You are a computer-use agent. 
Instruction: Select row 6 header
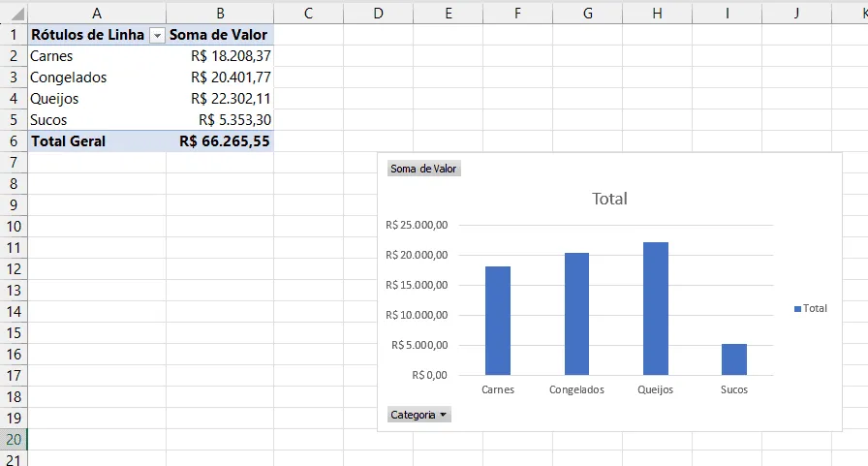[x=14, y=141]
